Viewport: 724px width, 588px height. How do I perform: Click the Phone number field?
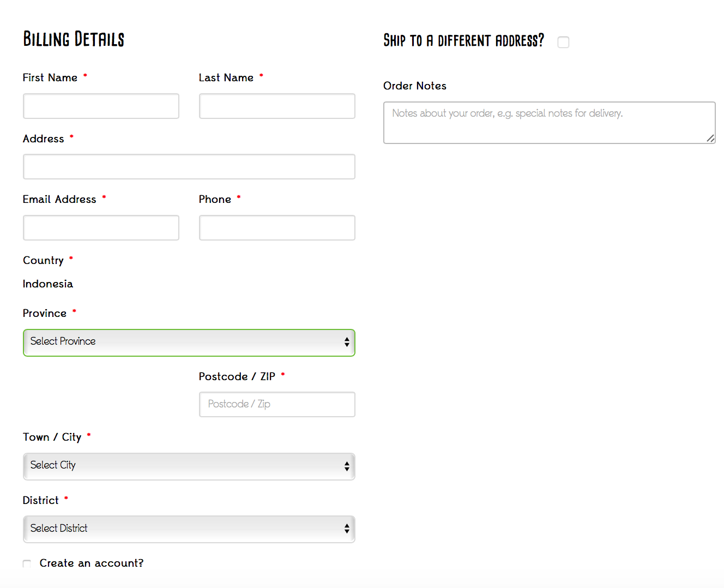277,227
